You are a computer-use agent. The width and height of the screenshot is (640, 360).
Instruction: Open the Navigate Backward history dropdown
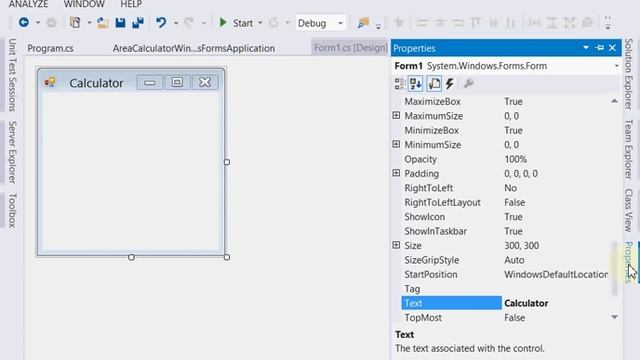point(38,23)
